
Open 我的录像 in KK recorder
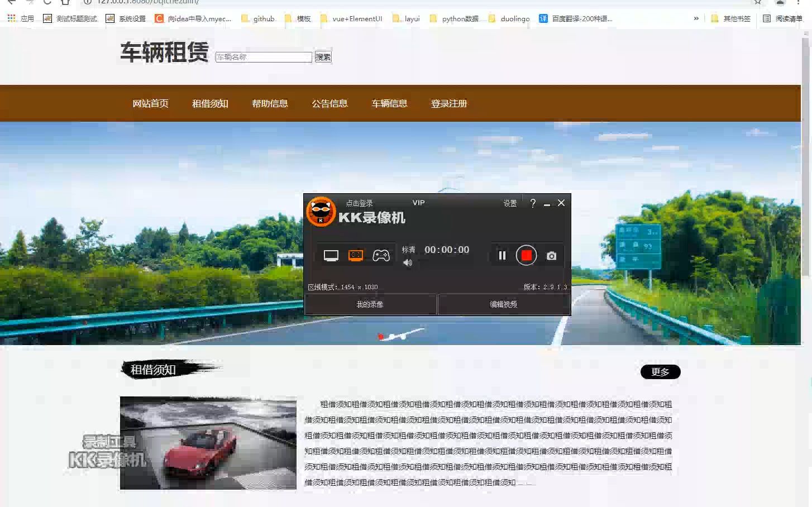point(370,304)
